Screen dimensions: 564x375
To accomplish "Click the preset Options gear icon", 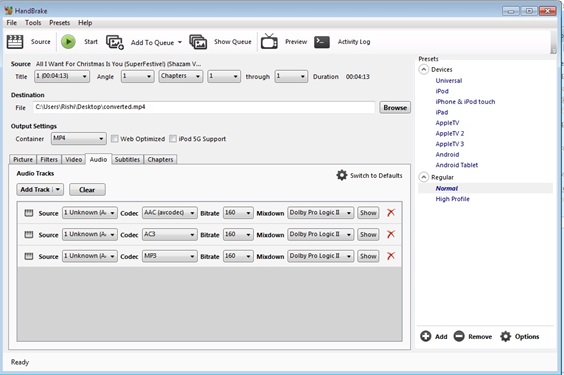I will pyautogui.click(x=505, y=336).
